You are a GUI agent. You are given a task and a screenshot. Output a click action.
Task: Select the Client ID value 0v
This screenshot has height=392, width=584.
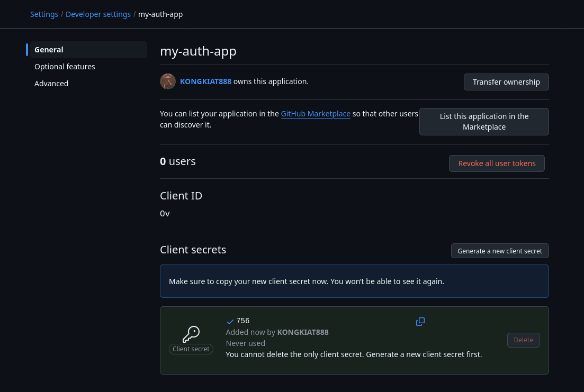(x=165, y=213)
